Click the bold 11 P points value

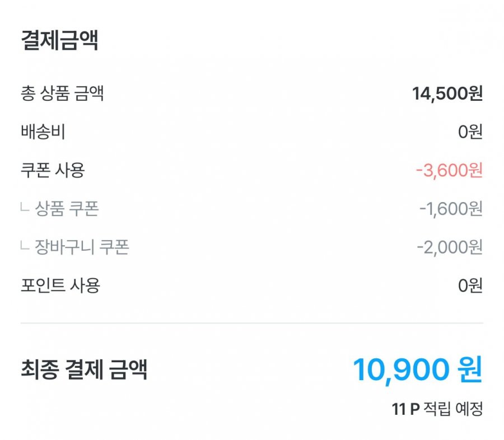(x=405, y=409)
